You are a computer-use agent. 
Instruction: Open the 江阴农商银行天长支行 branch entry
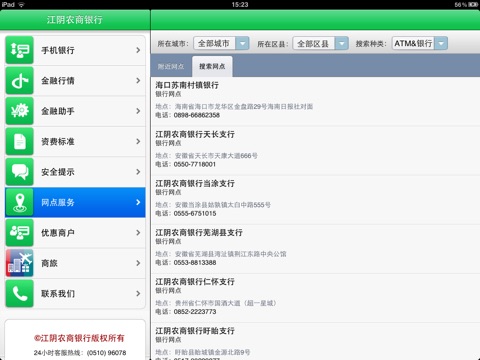(x=315, y=151)
